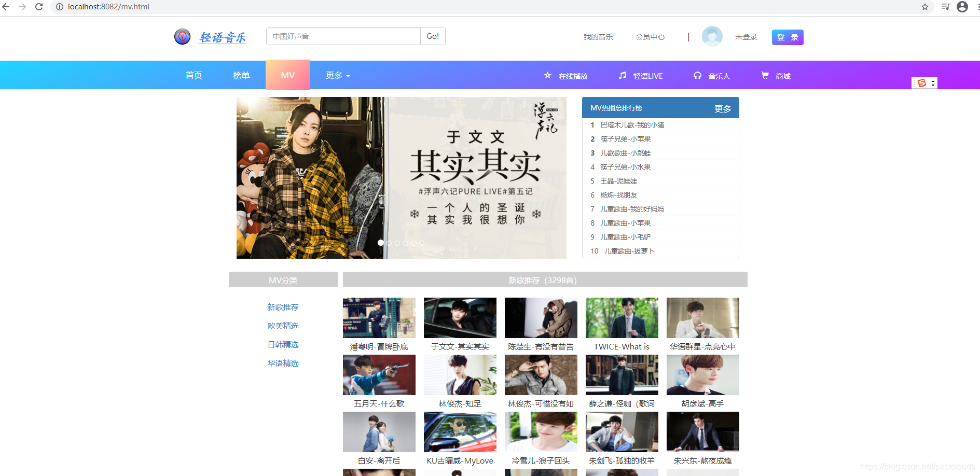
Task: Reload the page with refresh icon
Action: tap(39, 7)
